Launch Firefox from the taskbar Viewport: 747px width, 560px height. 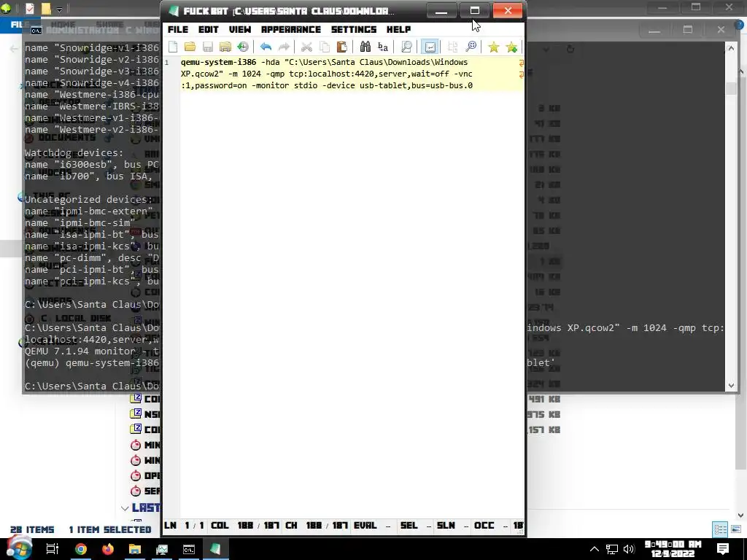[x=108, y=549]
